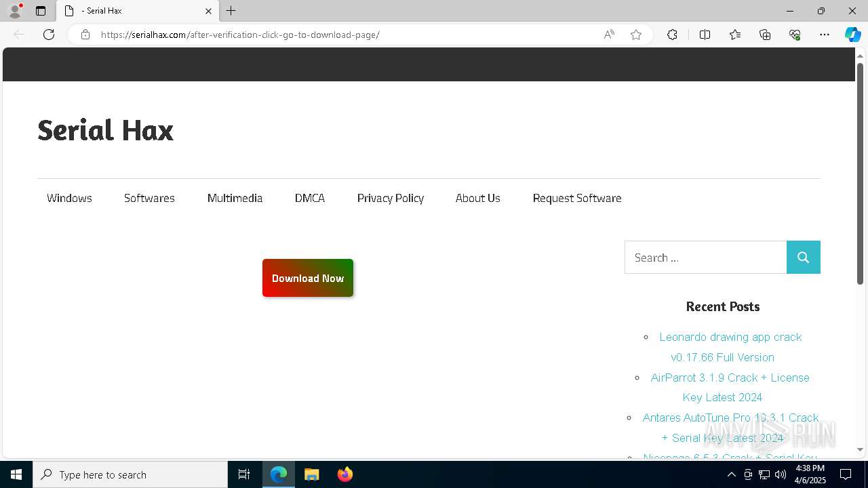The image size is (868, 488).
Task: Open the taskbar clock and date
Action: pyautogui.click(x=810, y=474)
